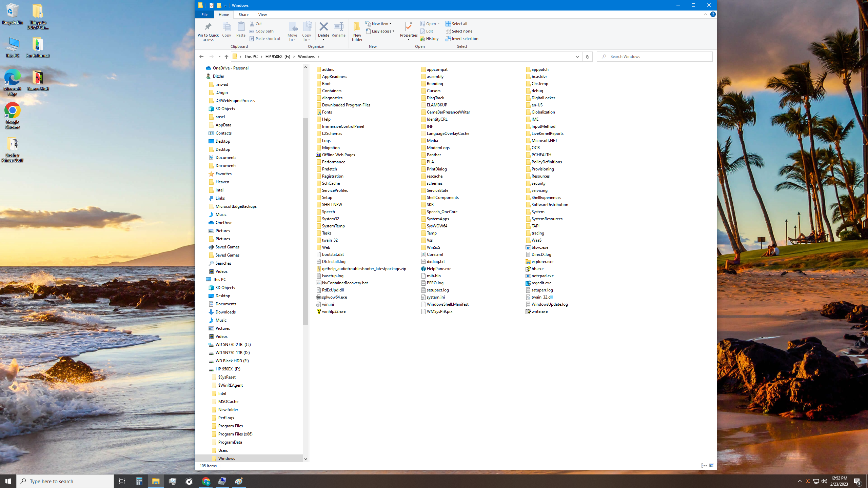Click the Back navigation arrow

pyautogui.click(x=201, y=57)
